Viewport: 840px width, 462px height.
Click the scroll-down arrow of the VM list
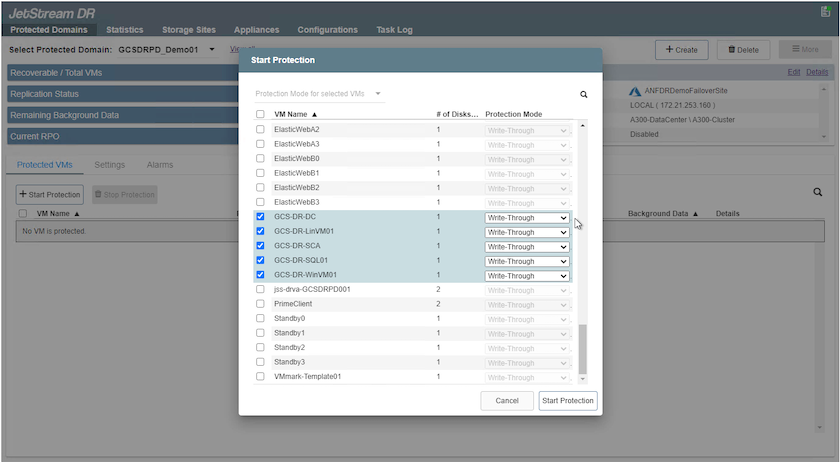tap(583, 379)
